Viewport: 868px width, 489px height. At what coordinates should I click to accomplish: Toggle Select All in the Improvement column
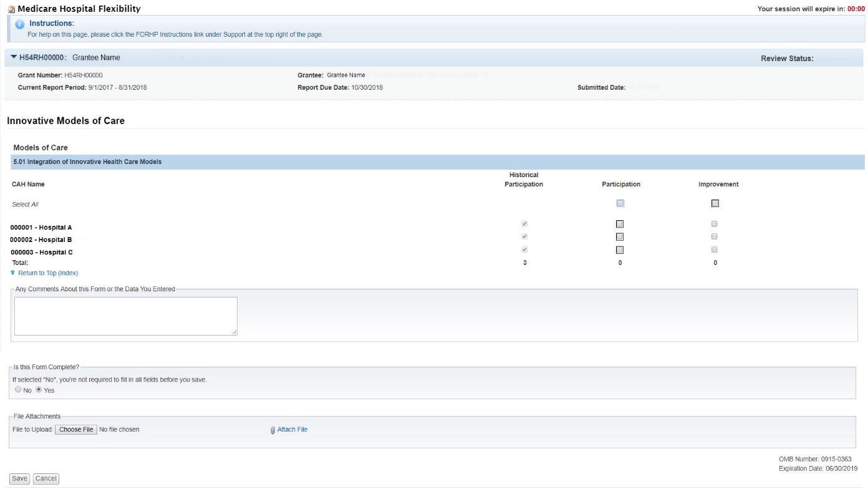click(x=715, y=203)
